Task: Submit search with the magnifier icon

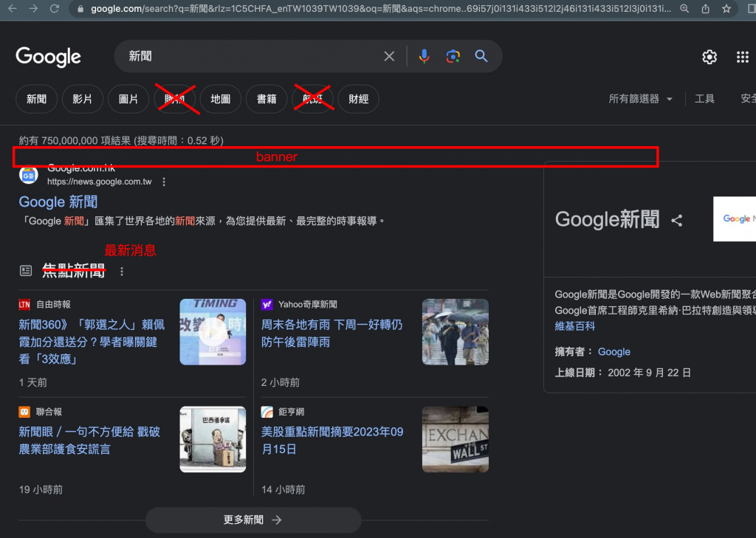Action: [x=481, y=56]
